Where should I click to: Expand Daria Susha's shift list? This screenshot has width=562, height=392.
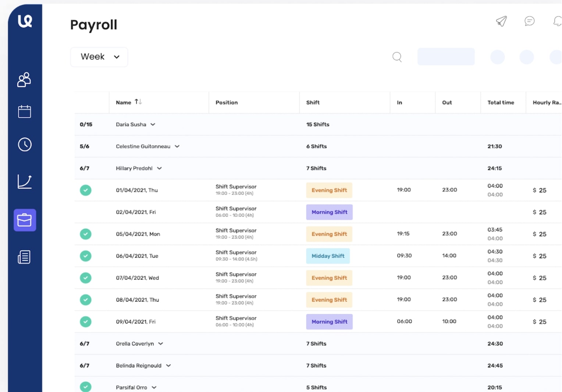[153, 124]
